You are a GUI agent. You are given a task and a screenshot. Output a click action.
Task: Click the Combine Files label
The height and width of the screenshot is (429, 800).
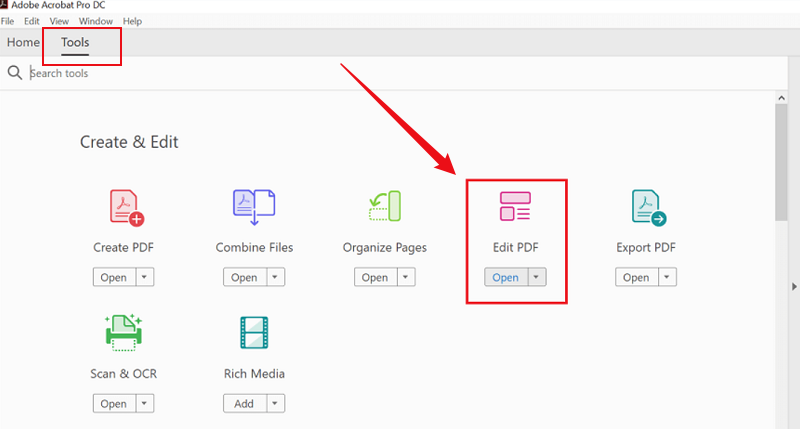254,247
